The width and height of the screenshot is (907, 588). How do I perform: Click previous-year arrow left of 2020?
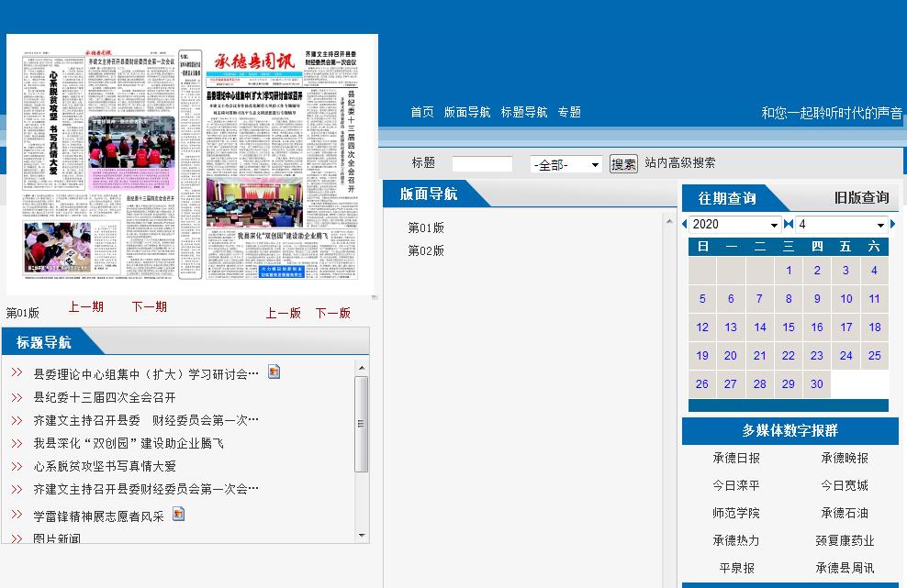pyautogui.click(x=684, y=225)
